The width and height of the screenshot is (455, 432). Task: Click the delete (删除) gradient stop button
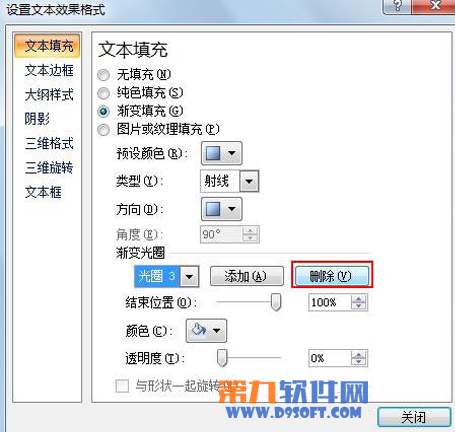point(332,276)
